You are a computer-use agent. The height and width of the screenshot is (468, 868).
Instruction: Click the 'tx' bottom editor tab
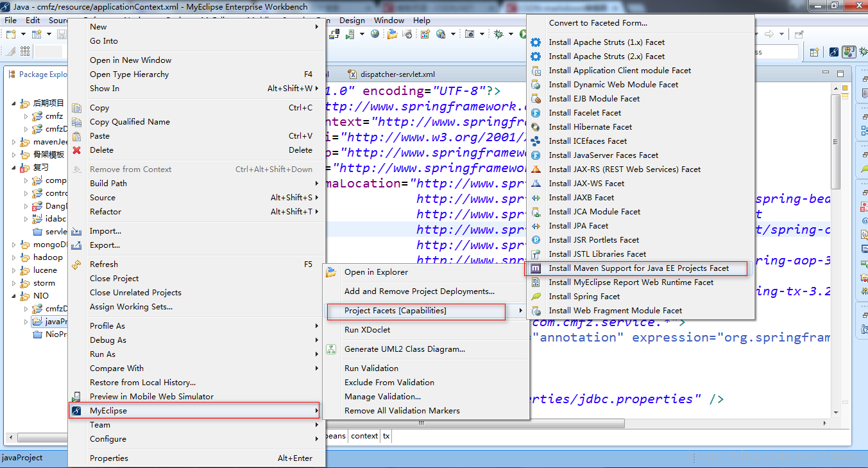[386, 436]
